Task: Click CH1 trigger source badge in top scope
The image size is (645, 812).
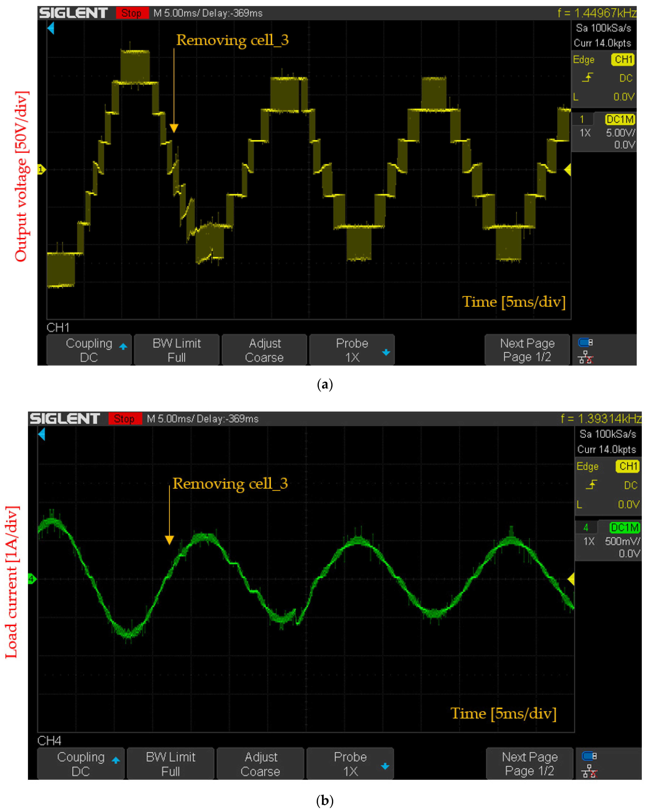Action: (x=623, y=60)
